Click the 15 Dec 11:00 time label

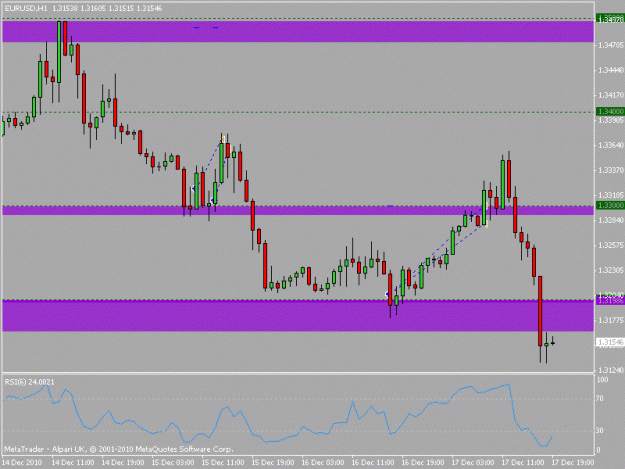(223, 462)
